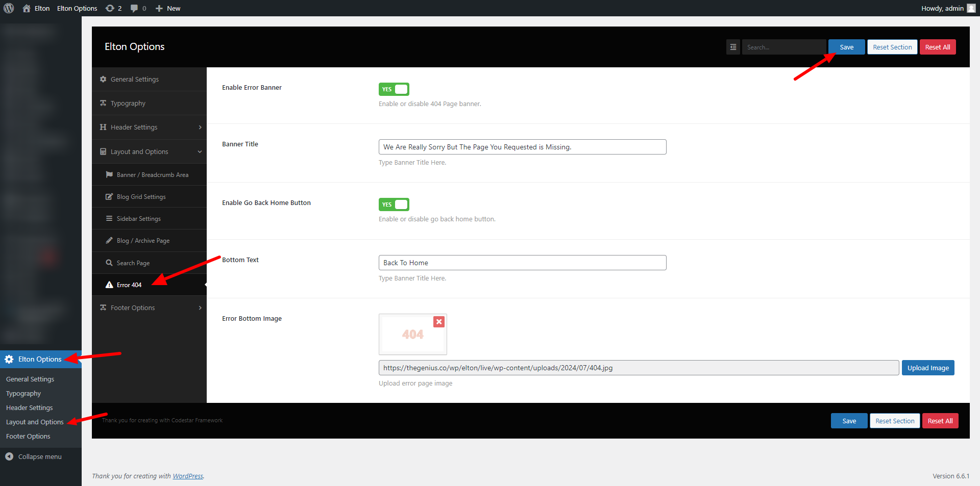Click the WordPress logo icon
The height and width of the screenshot is (486, 980).
pyautogui.click(x=9, y=8)
